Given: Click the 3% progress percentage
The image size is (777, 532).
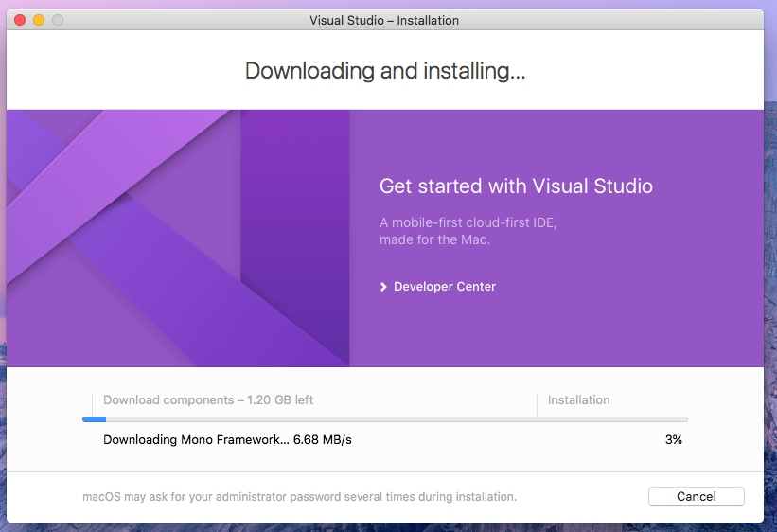Looking at the screenshot, I should pos(673,440).
